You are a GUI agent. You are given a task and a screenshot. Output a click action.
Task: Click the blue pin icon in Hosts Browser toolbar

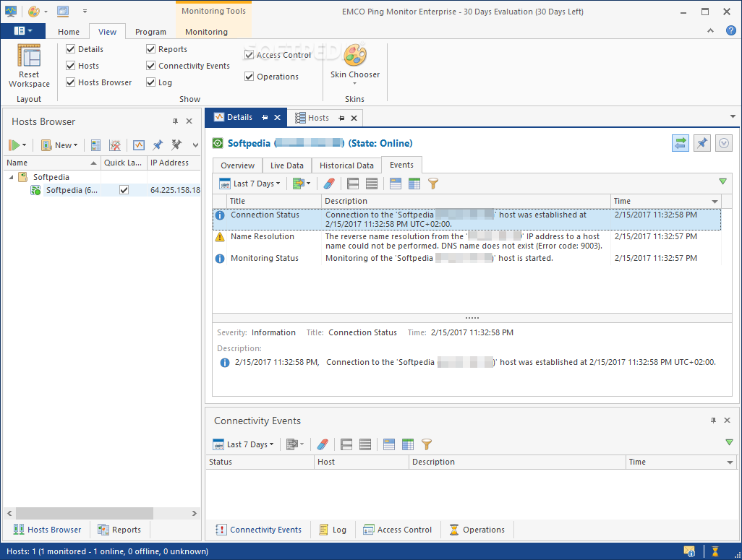(158, 145)
